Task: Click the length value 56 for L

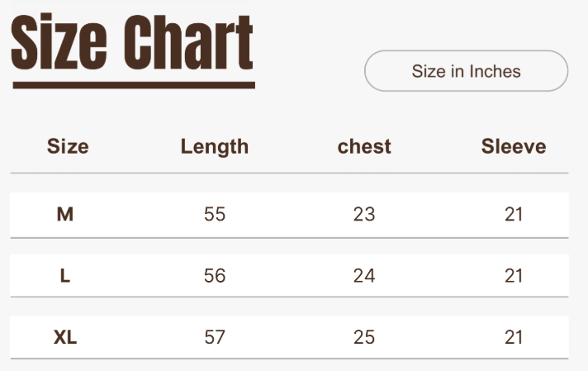Action: point(215,276)
